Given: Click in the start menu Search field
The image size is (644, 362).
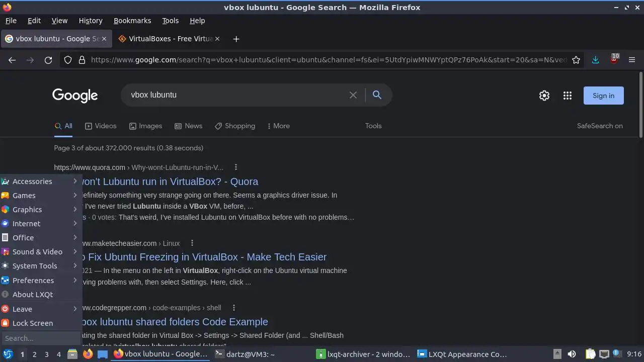Looking at the screenshot, I should 40,338.
